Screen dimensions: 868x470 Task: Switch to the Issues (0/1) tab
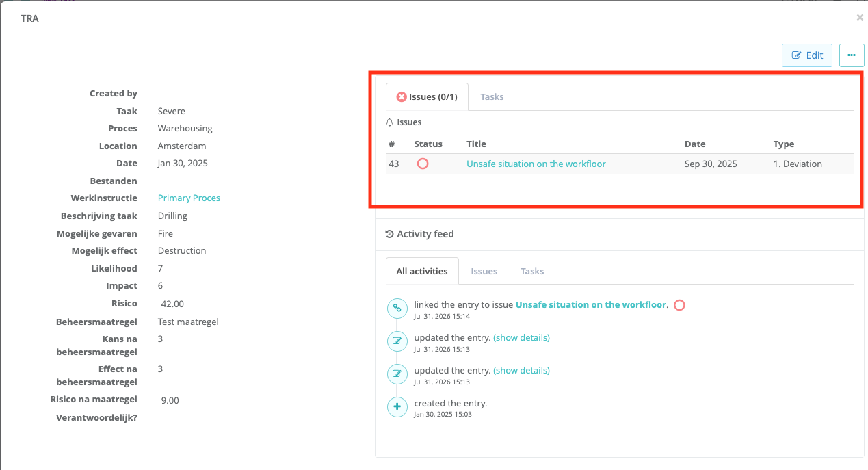point(427,96)
